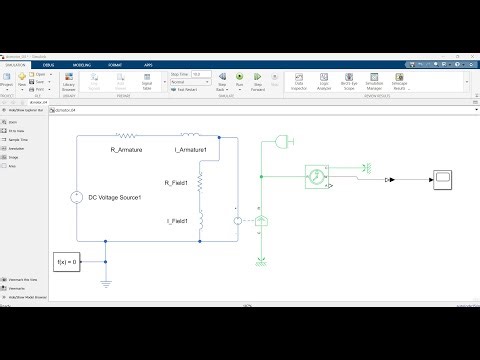
Task: Expand the Review Results gallery arrow
Action: tap(467, 82)
